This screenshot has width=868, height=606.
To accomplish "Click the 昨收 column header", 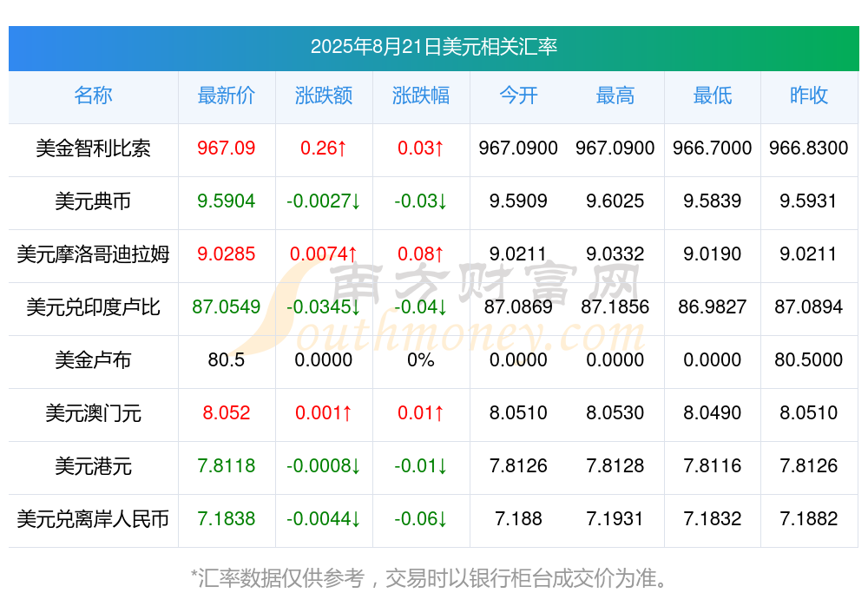I will click(809, 96).
